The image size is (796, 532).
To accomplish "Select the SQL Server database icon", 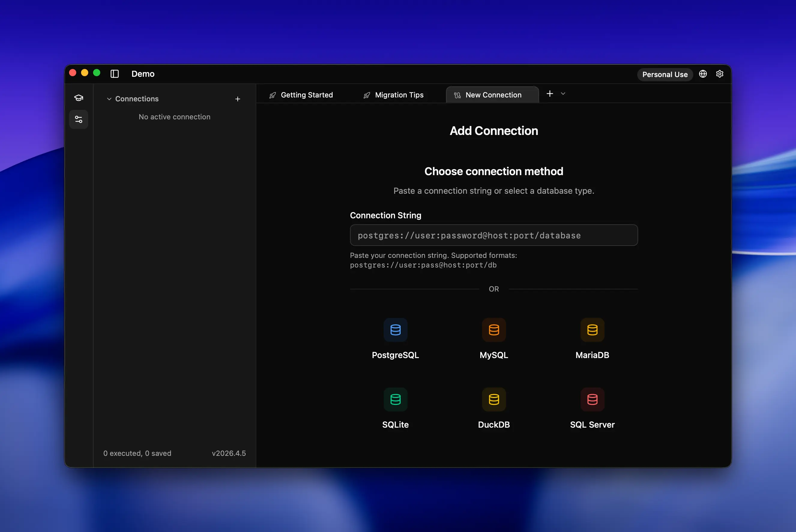I will click(x=592, y=399).
